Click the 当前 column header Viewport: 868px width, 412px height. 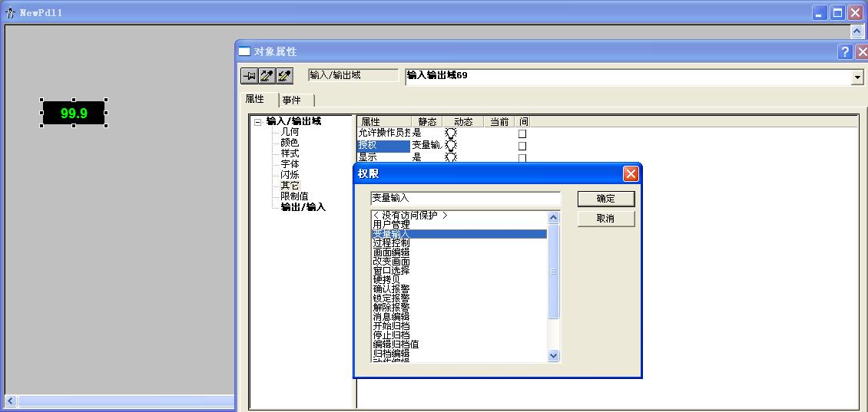point(499,122)
